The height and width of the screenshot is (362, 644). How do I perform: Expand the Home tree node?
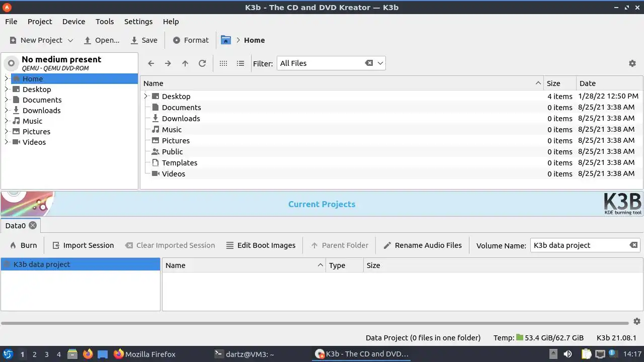(x=7, y=79)
